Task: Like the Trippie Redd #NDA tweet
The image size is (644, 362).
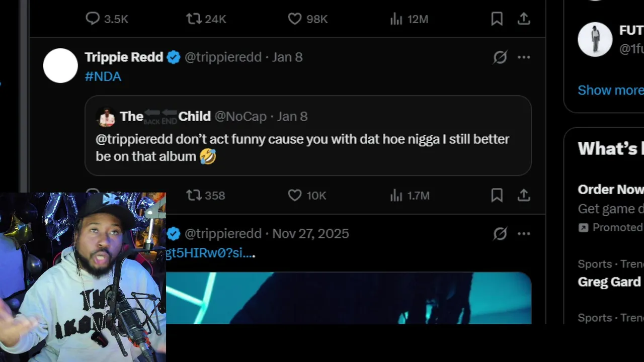Action: (x=295, y=195)
